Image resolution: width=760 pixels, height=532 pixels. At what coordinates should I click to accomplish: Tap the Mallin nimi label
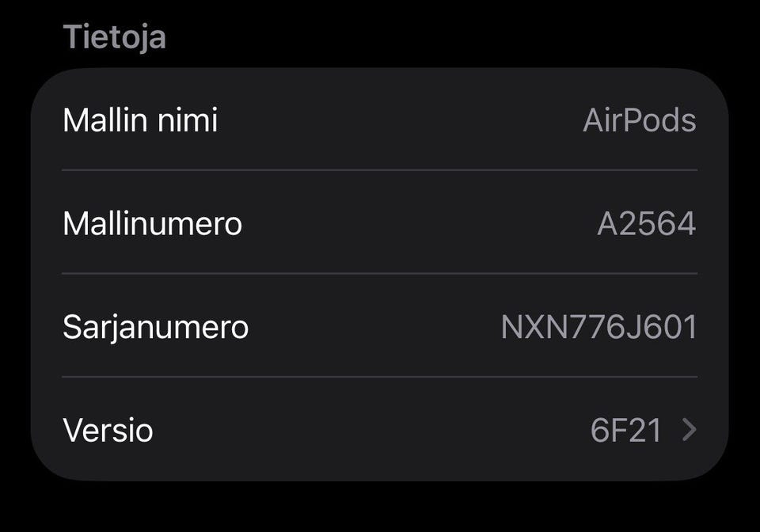(140, 120)
